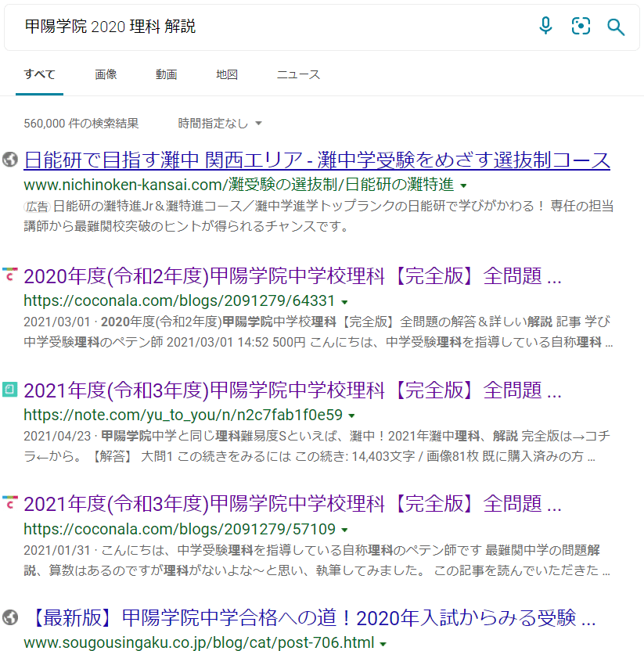Click the www.sougousingaku.co.jp/blog/cat/post-706.html URL

(x=199, y=642)
